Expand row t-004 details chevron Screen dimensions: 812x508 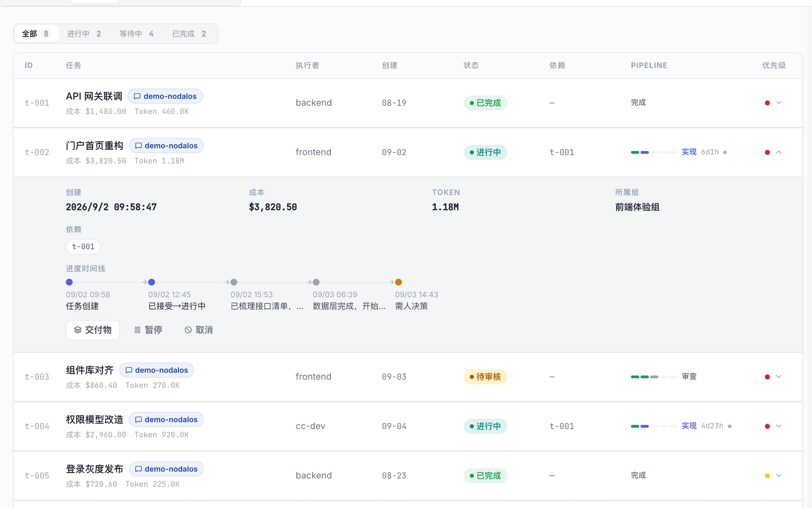779,426
